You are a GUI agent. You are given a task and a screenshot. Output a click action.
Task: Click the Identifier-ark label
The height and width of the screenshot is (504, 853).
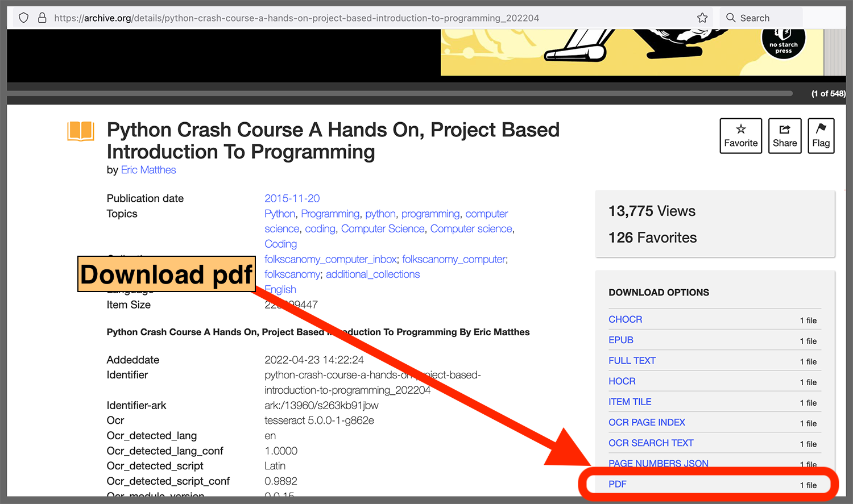(136, 405)
